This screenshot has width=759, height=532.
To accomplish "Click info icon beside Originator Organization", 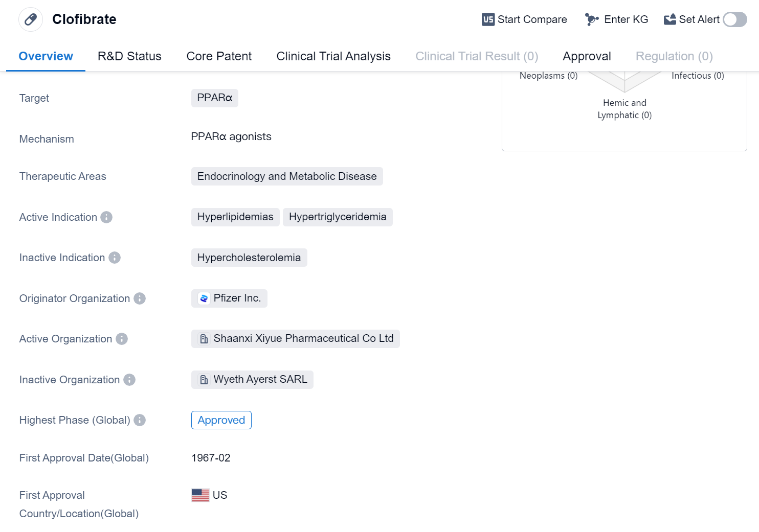I will [x=140, y=298].
